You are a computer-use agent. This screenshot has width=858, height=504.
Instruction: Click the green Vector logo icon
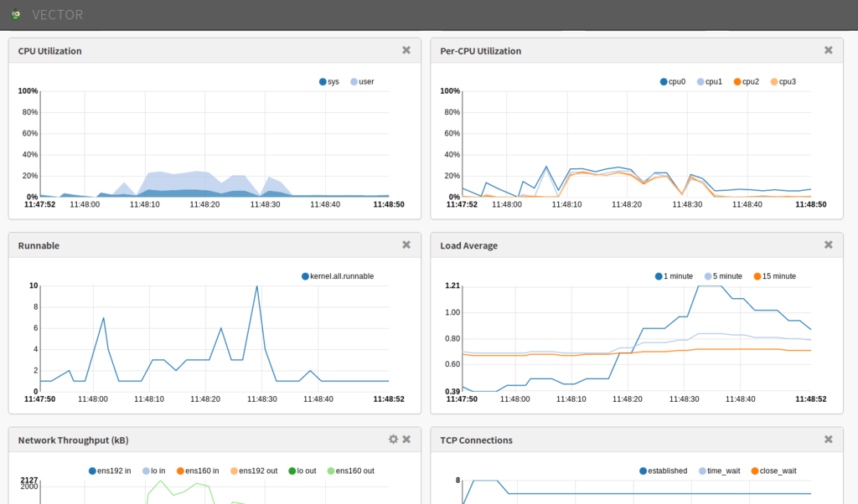click(17, 14)
